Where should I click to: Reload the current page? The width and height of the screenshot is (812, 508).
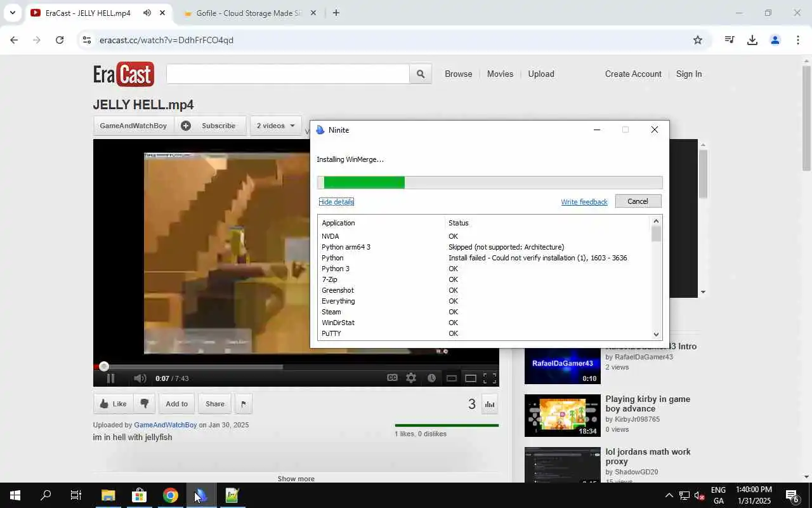[x=60, y=40]
